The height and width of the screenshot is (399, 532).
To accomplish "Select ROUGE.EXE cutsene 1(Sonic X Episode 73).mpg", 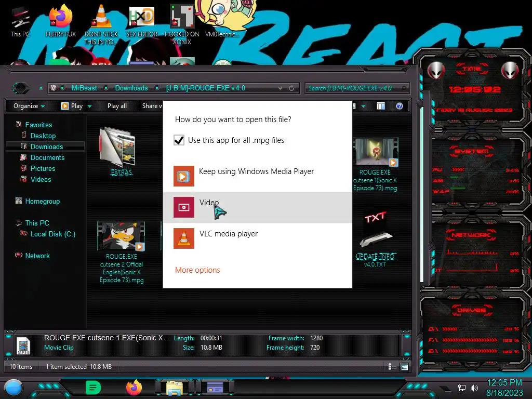I will [375, 165].
